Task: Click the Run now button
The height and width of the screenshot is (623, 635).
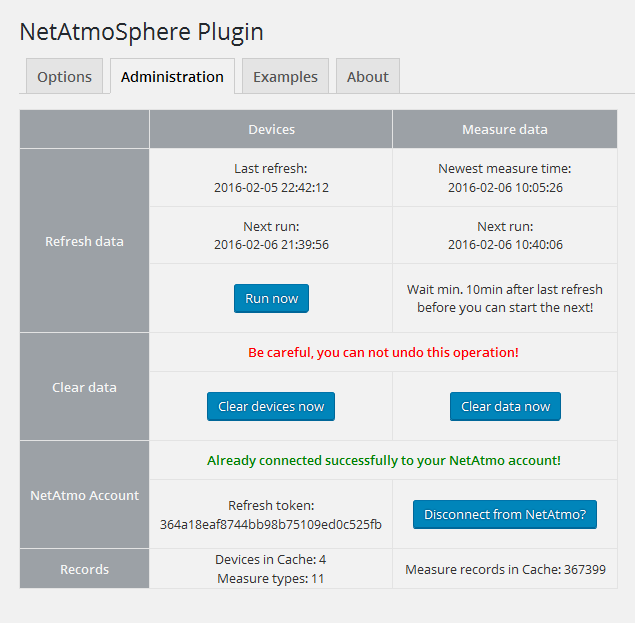Action: tap(271, 298)
